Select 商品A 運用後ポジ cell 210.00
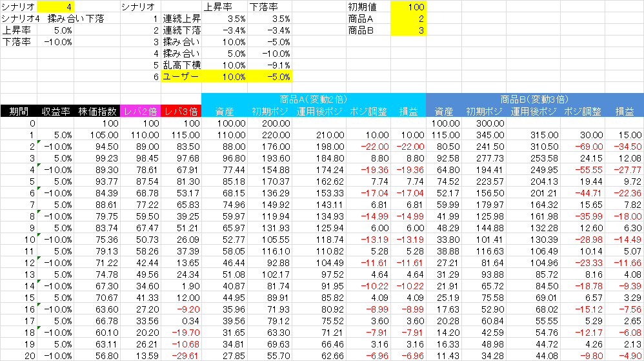The width and height of the screenshot is (644, 361). coord(319,135)
